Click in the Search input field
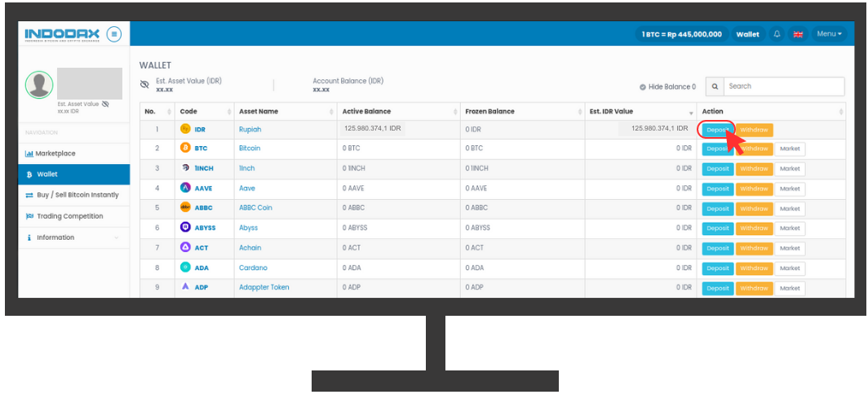Screen dimensions: 868x399 784,86
